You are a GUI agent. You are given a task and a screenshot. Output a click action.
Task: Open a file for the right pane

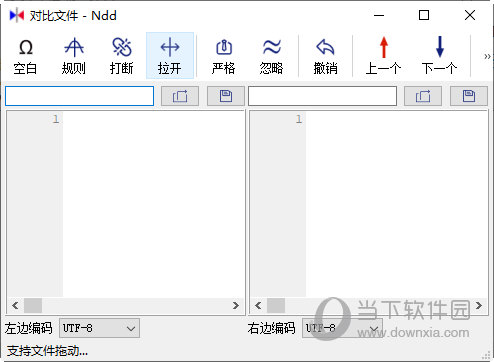pyautogui.click(x=423, y=96)
